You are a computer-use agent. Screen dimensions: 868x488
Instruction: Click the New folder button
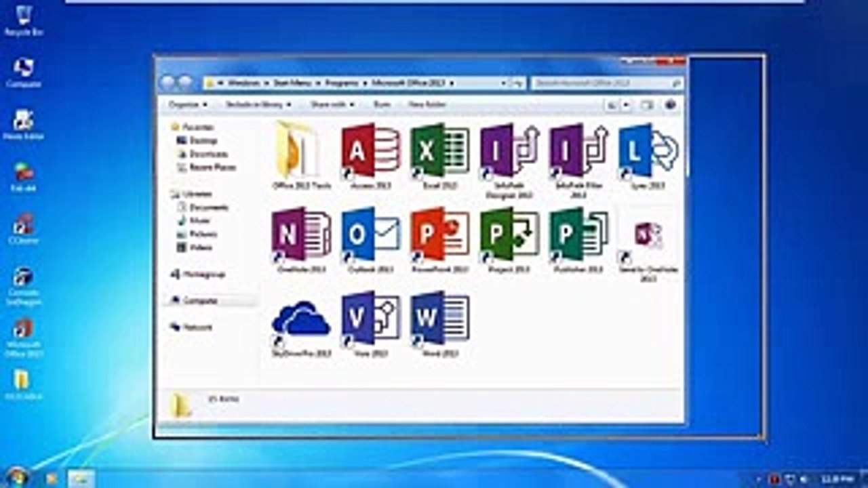point(427,104)
